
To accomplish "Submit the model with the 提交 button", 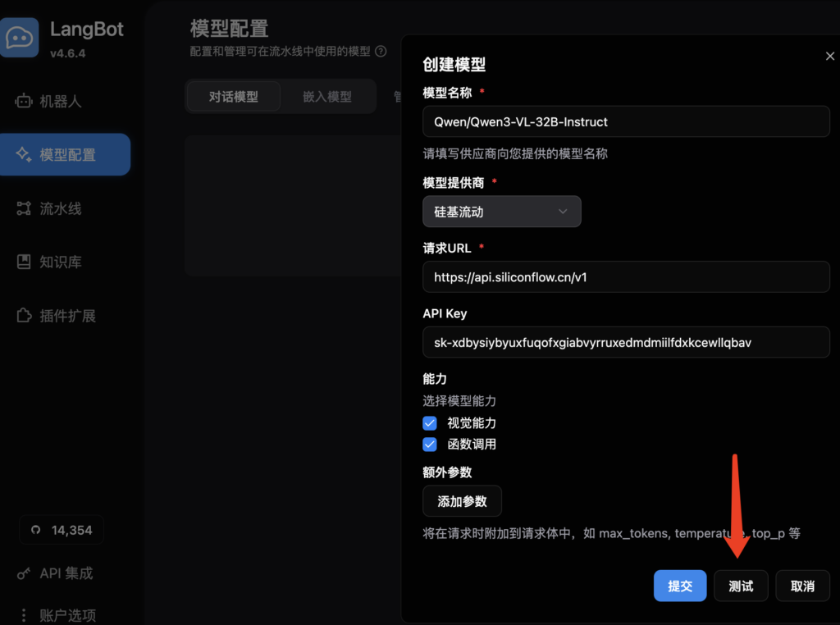I will coord(679,586).
